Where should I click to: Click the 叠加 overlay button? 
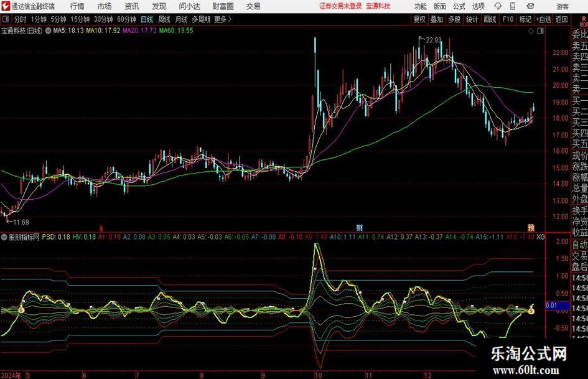pyautogui.click(x=437, y=19)
